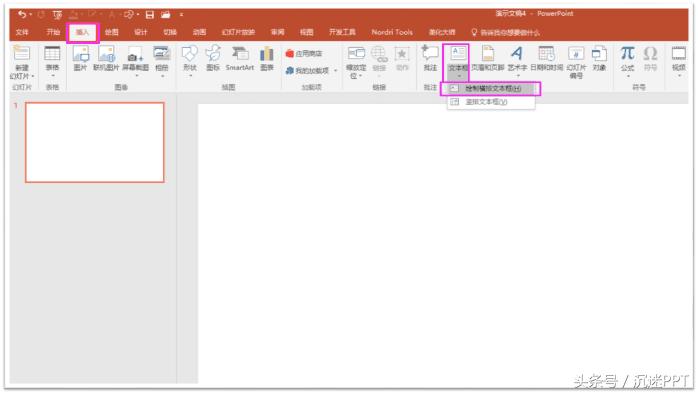
Task: Click Start From Beginning quick access icon
Action: [x=57, y=15]
